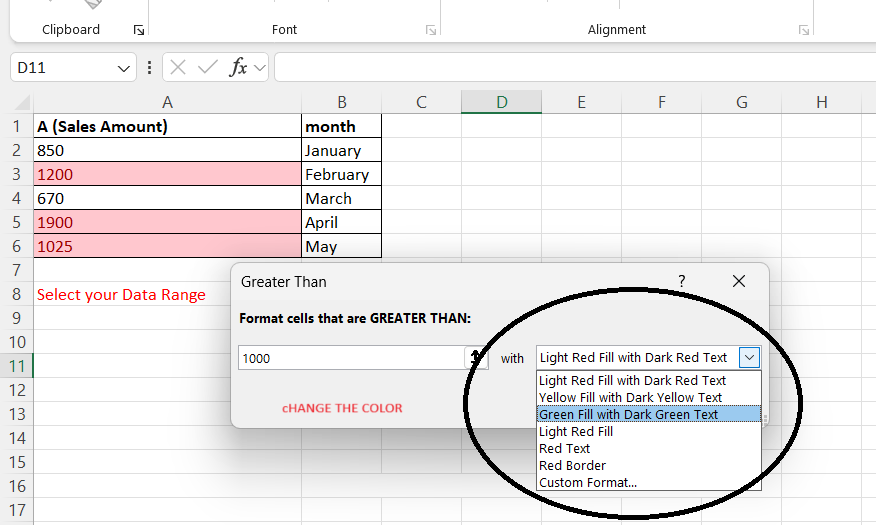Select row 8 header
Image resolution: width=876 pixels, height=525 pixels.
pyautogui.click(x=17, y=294)
